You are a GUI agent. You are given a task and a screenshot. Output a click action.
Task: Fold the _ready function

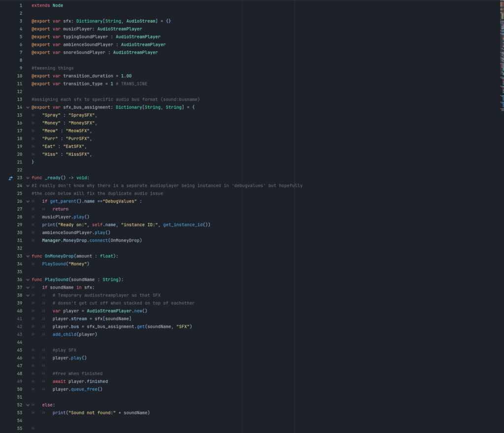pos(27,178)
